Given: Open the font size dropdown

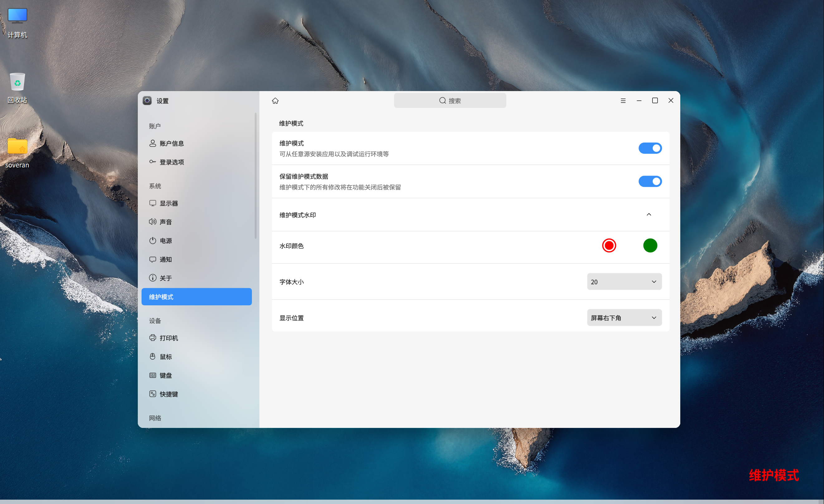Looking at the screenshot, I should (x=624, y=282).
